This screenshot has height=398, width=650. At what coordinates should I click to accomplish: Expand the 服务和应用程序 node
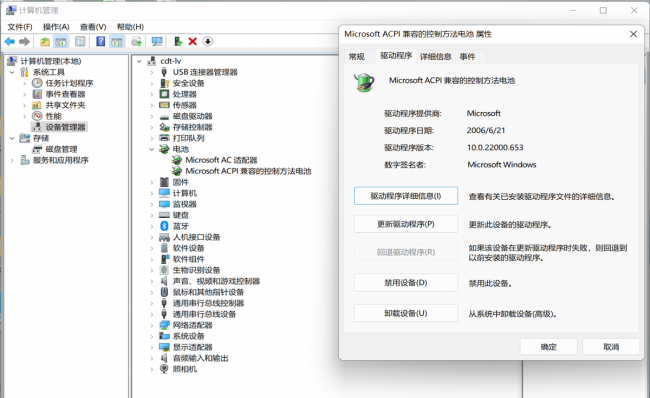(12, 160)
